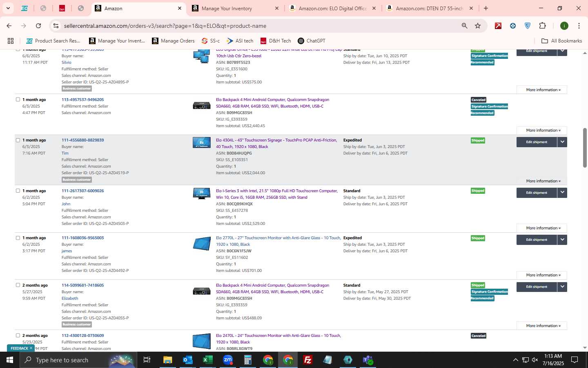The width and height of the screenshot is (588, 368).
Task: Open FileZilla from the taskbar
Action: (308, 360)
